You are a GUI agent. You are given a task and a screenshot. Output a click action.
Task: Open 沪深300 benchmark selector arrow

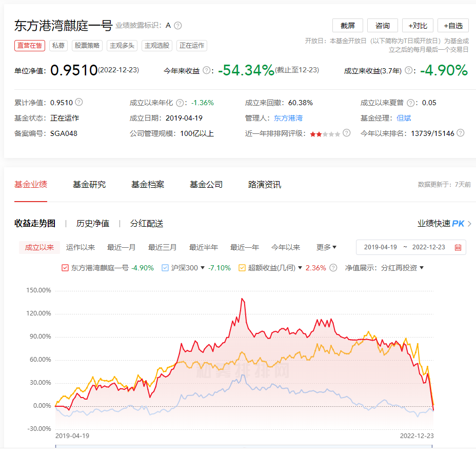pyautogui.click(x=203, y=268)
